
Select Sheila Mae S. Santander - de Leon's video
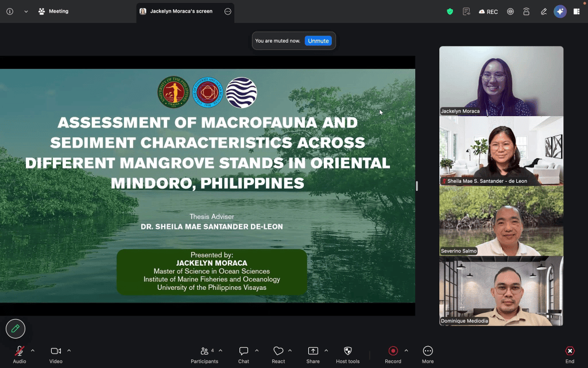coord(501,151)
